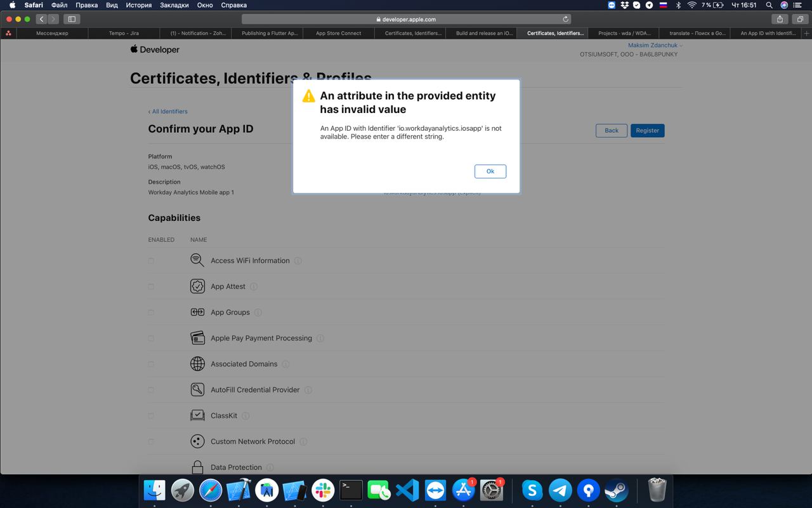
Task: Click the Associated Domains globe icon
Action: (x=197, y=364)
